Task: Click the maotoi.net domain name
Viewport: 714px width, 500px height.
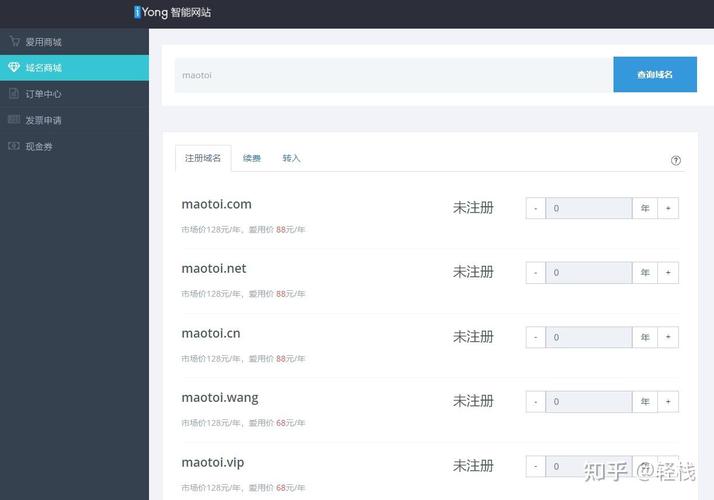Action: click(x=214, y=269)
